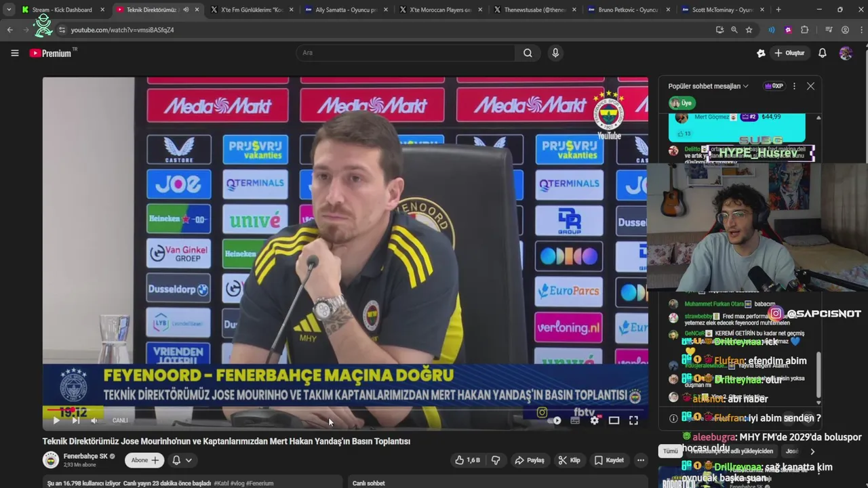This screenshot has width=868, height=488.
Task: Mute the video player volume
Action: pyautogui.click(x=94, y=420)
